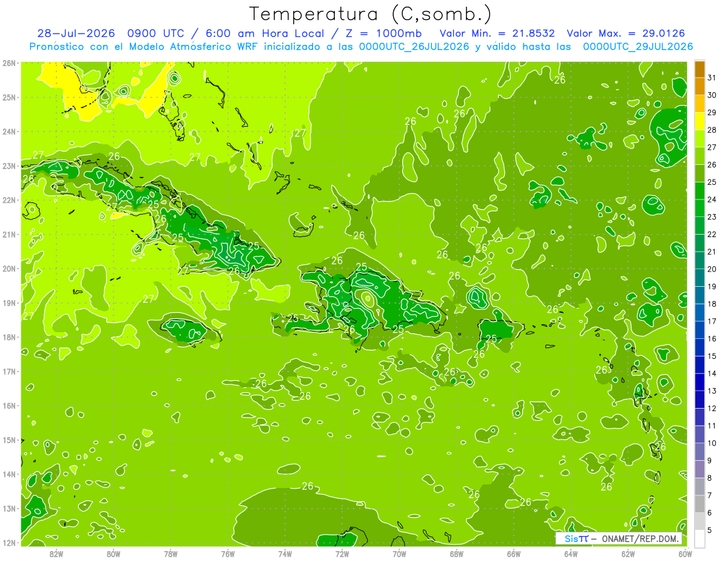The height and width of the screenshot is (562, 728).
Task: Click the title "Temperatura (C,somb.)"
Action: [x=371, y=14]
